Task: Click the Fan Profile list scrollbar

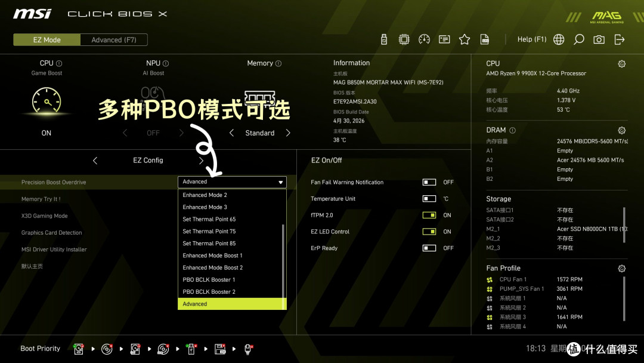Action: (624, 299)
